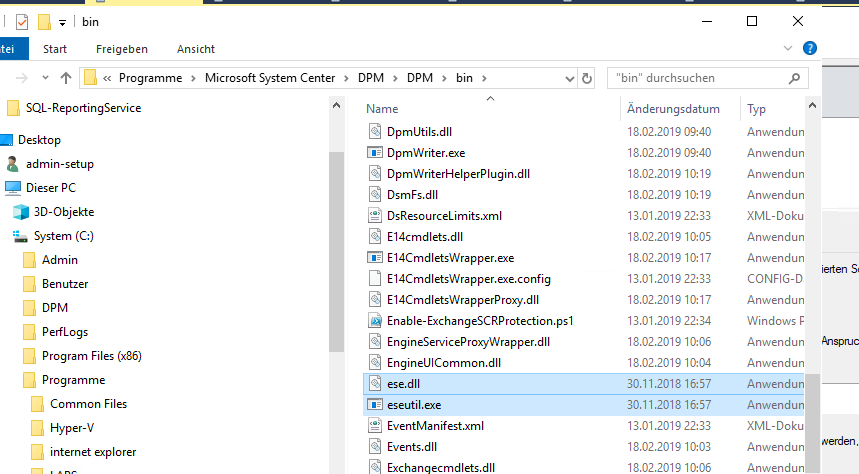The height and width of the screenshot is (474, 859).
Task: Click the DsResourceLimits.xml document icon
Action: (x=375, y=215)
